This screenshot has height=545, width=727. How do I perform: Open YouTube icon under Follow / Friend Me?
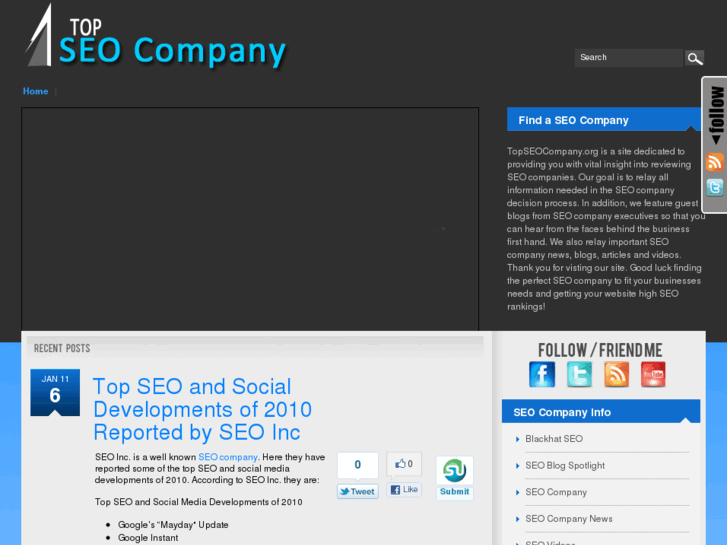point(653,374)
